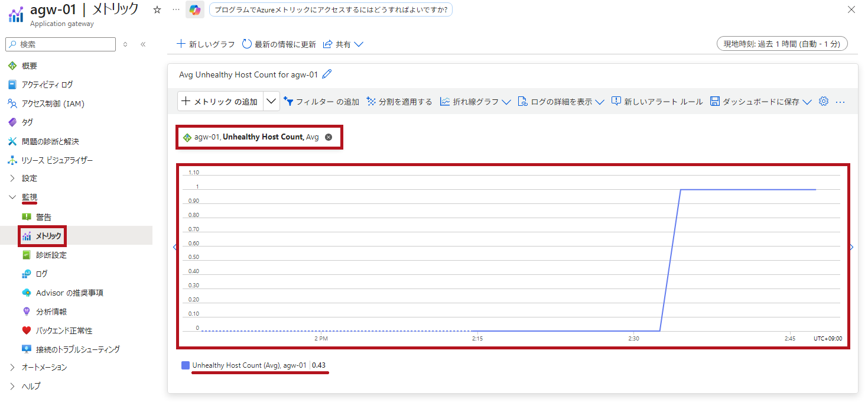The image size is (868, 402).
Task: Close the blade with the X icon
Action: (851, 9)
